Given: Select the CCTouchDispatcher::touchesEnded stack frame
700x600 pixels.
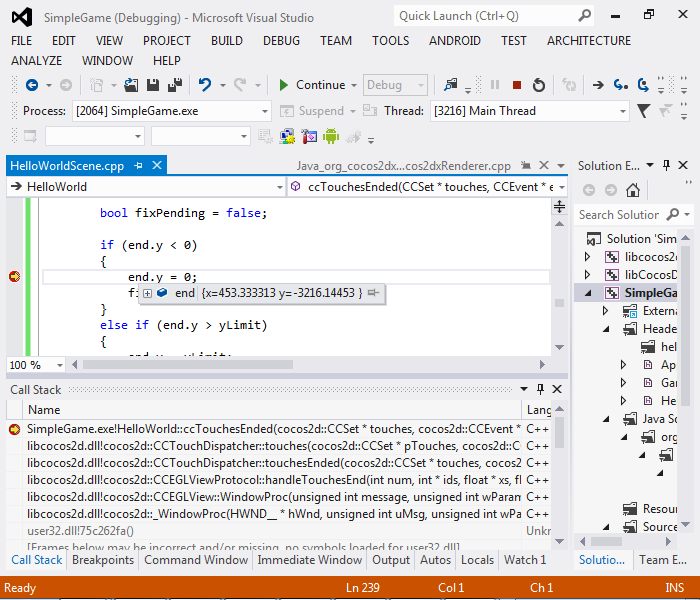Looking at the screenshot, I should pos(279,463).
